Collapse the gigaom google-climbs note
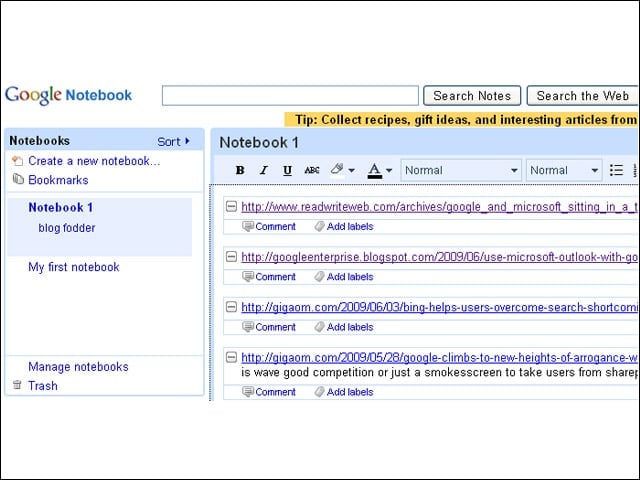 pyautogui.click(x=231, y=357)
